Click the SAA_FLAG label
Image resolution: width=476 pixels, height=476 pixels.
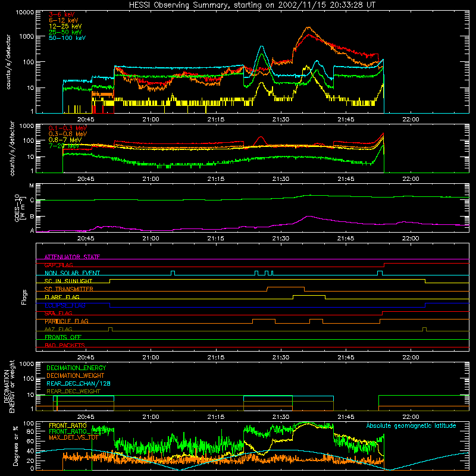[x=58, y=314]
